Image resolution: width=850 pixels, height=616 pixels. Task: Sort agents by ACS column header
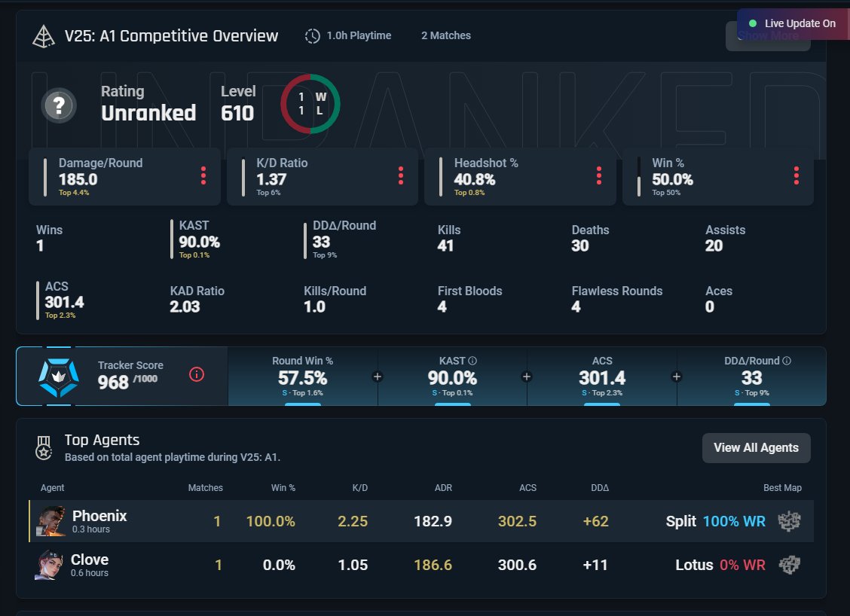(528, 487)
